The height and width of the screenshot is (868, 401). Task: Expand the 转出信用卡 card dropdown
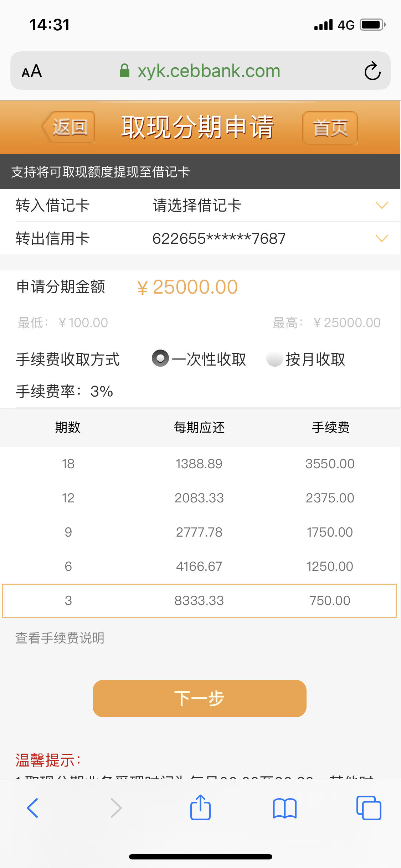pos(382,238)
